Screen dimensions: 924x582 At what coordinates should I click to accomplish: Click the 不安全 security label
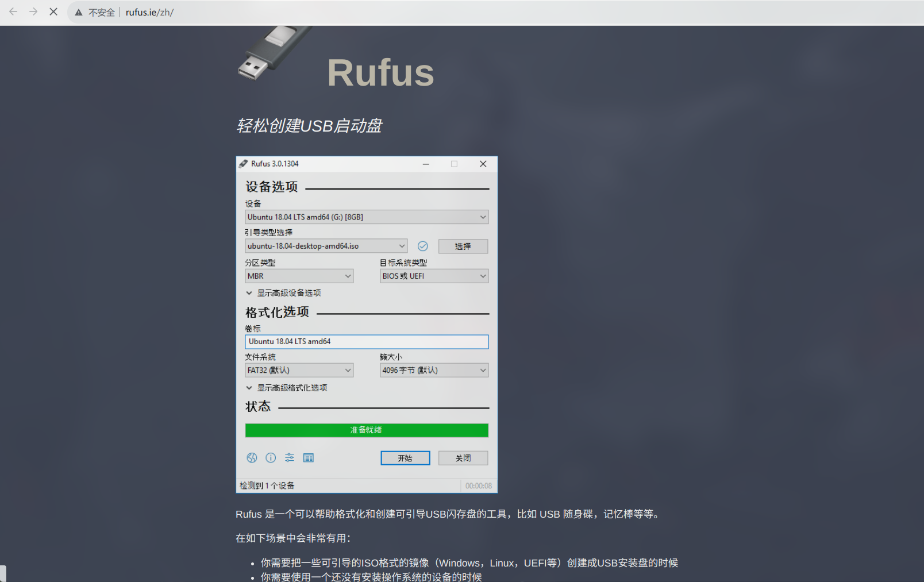point(102,12)
